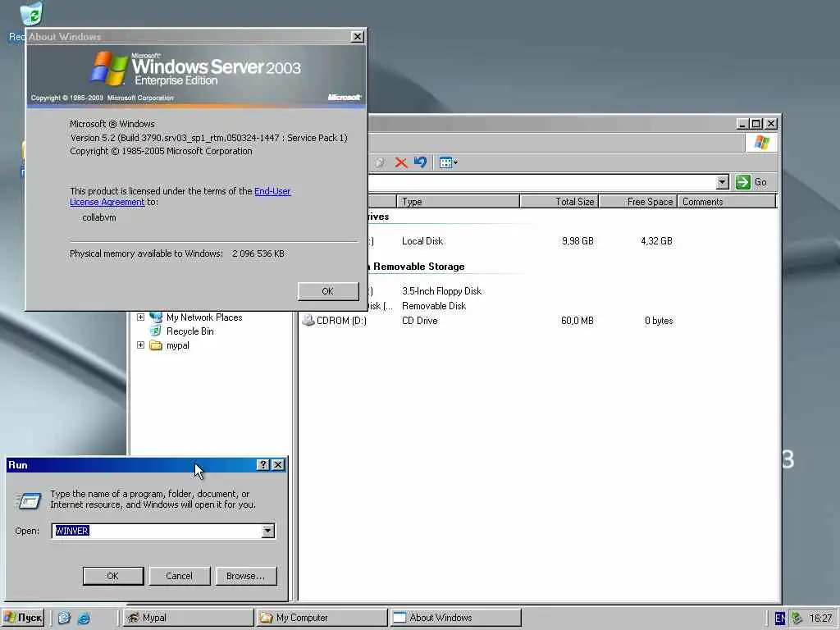The height and width of the screenshot is (630, 840).
Task: Open the Start (Пуск) menu button
Action: coord(22,618)
